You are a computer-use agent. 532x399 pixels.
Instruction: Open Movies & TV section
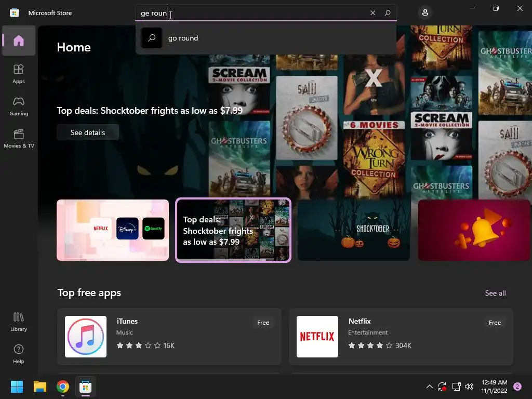point(19,138)
